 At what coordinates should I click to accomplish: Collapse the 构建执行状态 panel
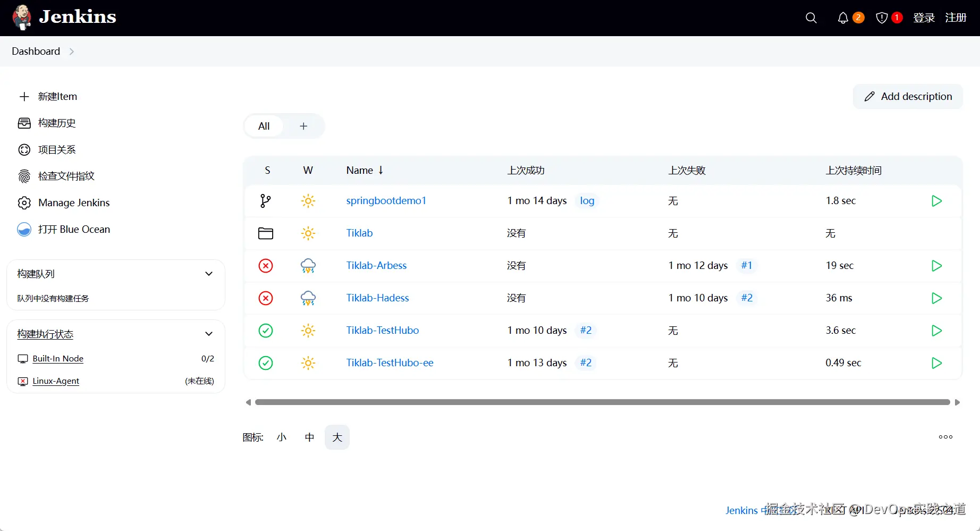pyautogui.click(x=209, y=334)
